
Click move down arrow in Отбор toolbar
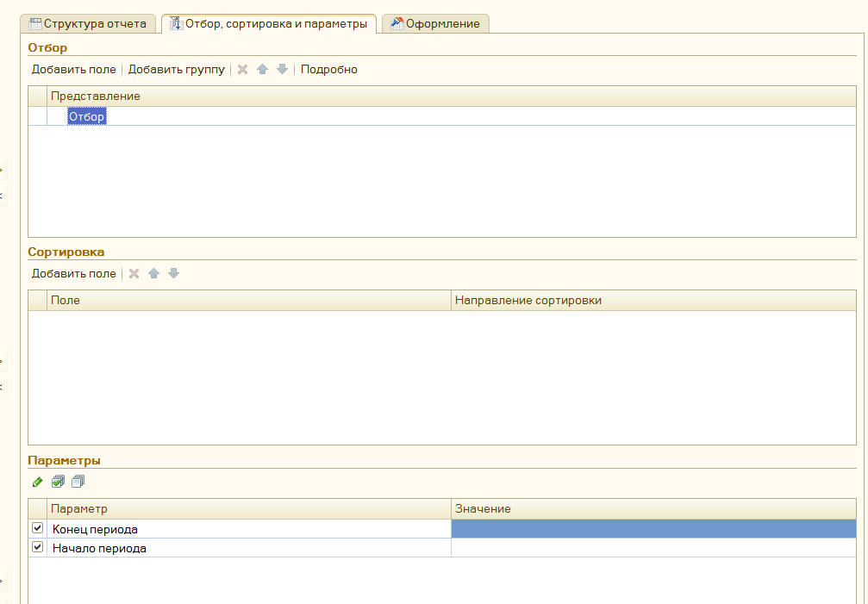[282, 70]
